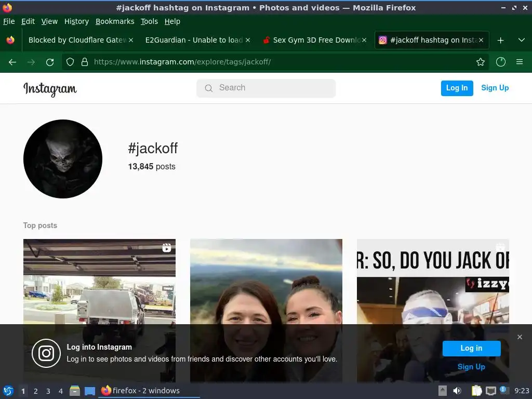Close the Sex Gym 3D tab
532x399 pixels.
[x=364, y=40]
